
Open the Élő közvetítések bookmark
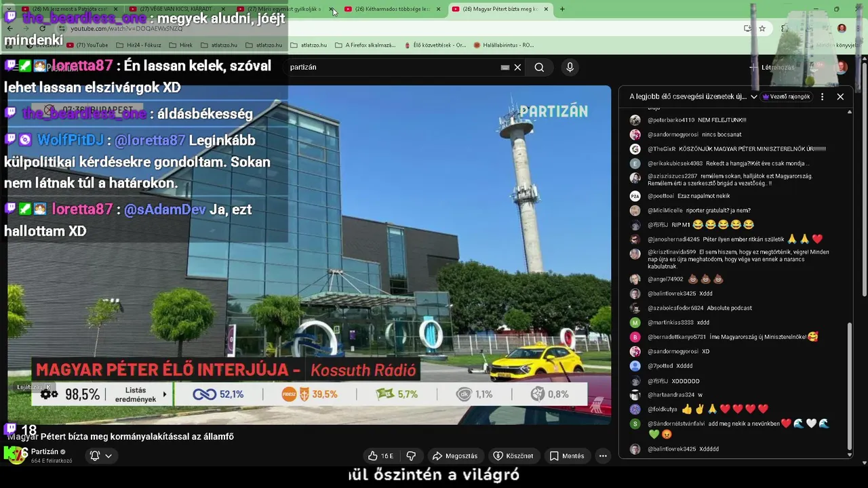click(434, 45)
